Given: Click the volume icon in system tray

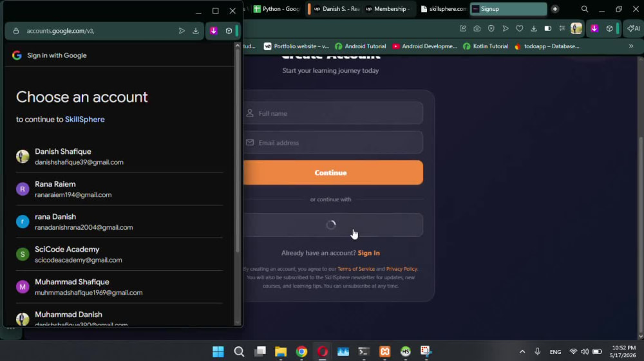Looking at the screenshot, I should tap(585, 351).
